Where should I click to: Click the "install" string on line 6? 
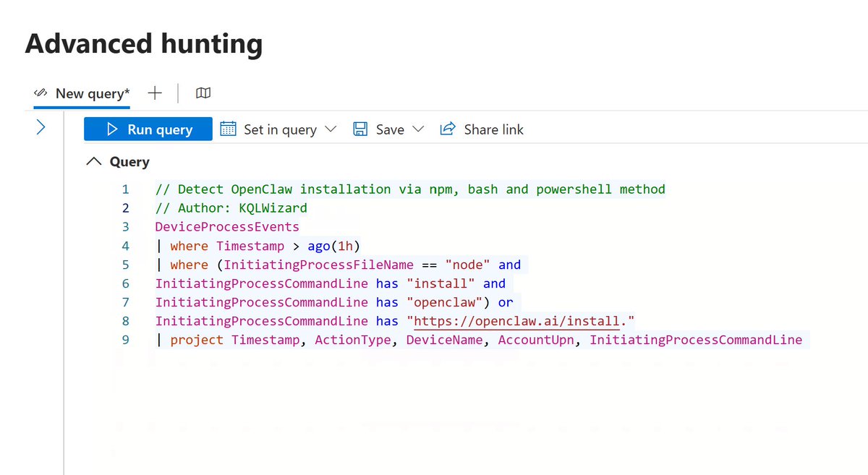[x=441, y=283]
